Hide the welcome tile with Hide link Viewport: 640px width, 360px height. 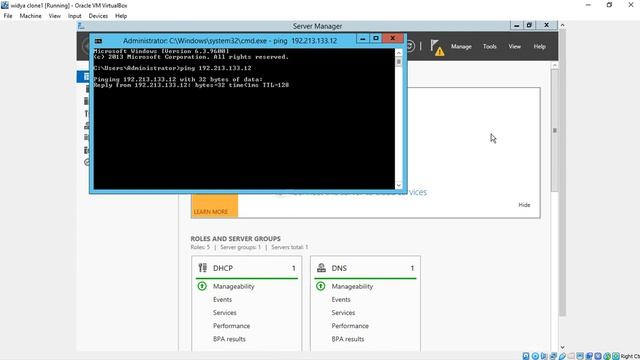tap(524, 205)
